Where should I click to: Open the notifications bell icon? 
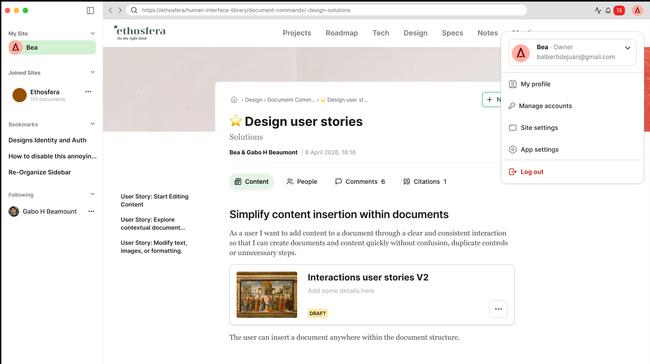608,10
